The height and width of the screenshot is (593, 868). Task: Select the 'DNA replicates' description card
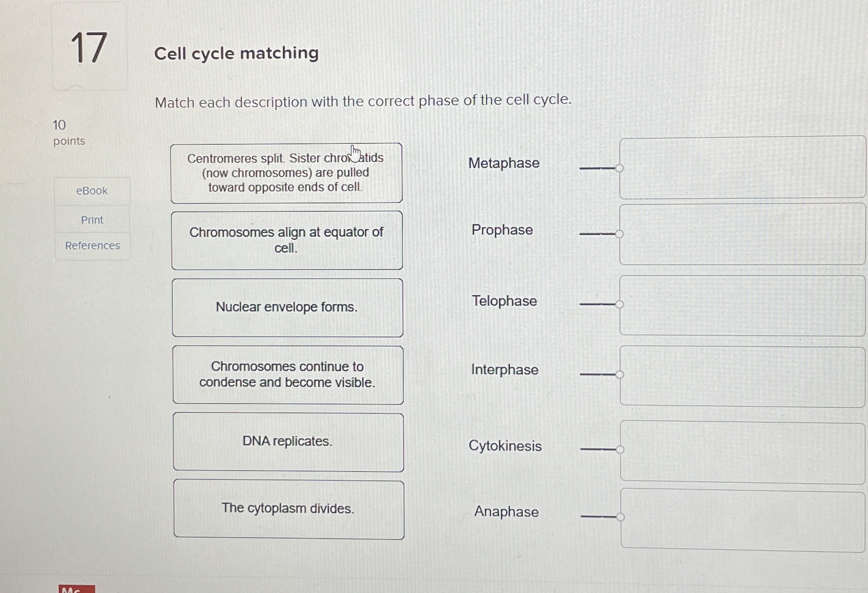pyautogui.click(x=288, y=441)
